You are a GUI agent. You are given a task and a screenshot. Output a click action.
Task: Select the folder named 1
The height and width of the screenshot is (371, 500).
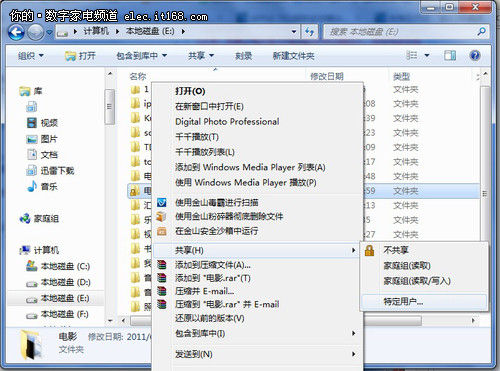(140, 89)
